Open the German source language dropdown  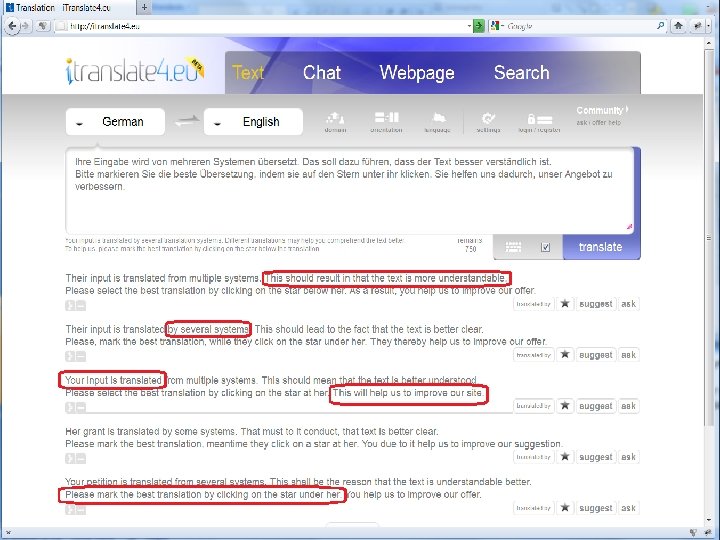(x=115, y=122)
